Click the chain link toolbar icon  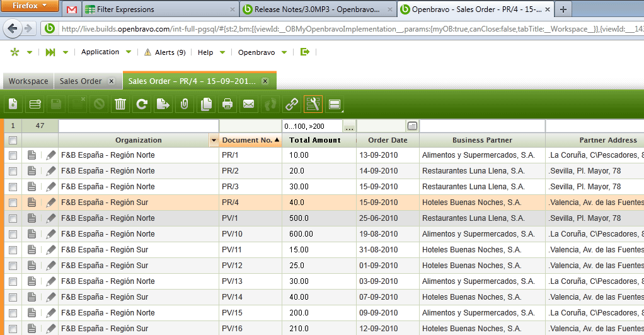tap(291, 104)
